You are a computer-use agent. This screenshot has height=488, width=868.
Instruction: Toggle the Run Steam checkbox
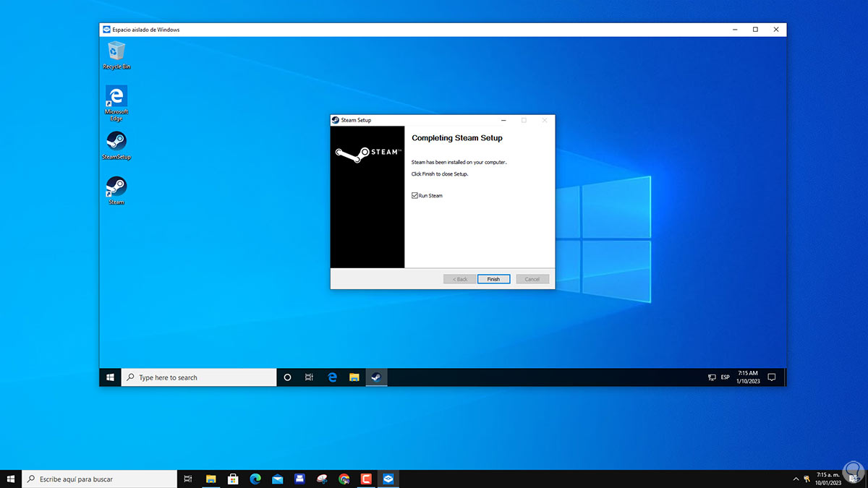[414, 196]
